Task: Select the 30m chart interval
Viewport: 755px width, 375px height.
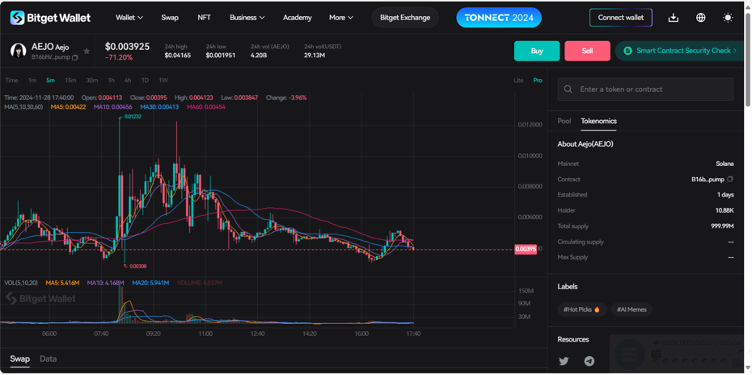Action: [x=91, y=80]
